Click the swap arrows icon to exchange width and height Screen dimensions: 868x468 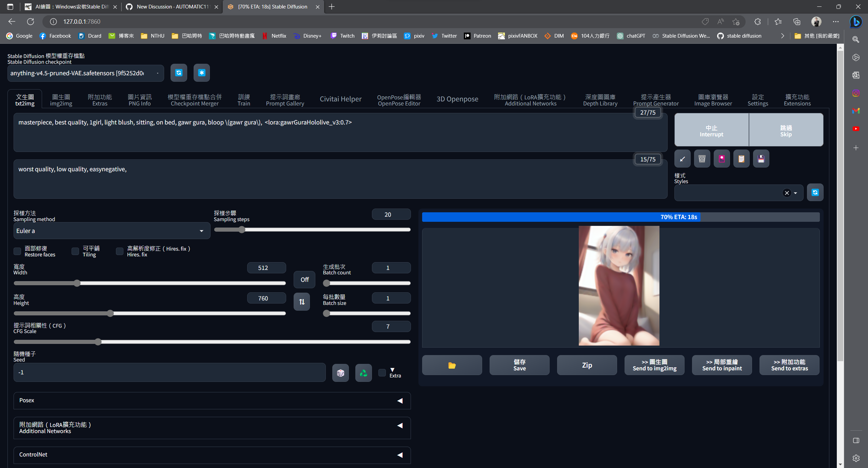coord(301,301)
